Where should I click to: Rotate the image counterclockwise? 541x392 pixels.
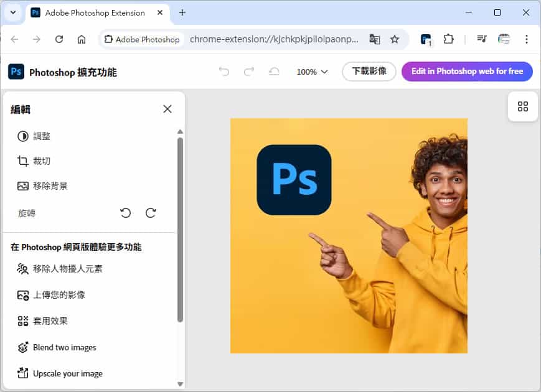[125, 213]
